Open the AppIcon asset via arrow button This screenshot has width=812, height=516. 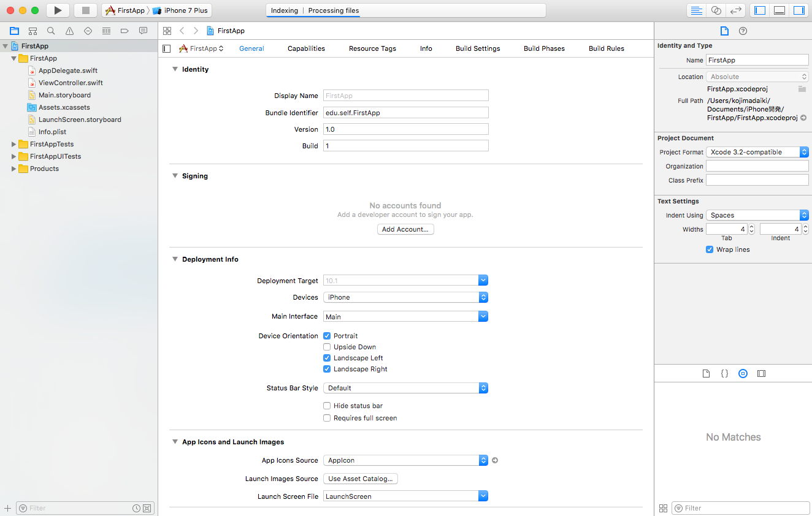495,460
